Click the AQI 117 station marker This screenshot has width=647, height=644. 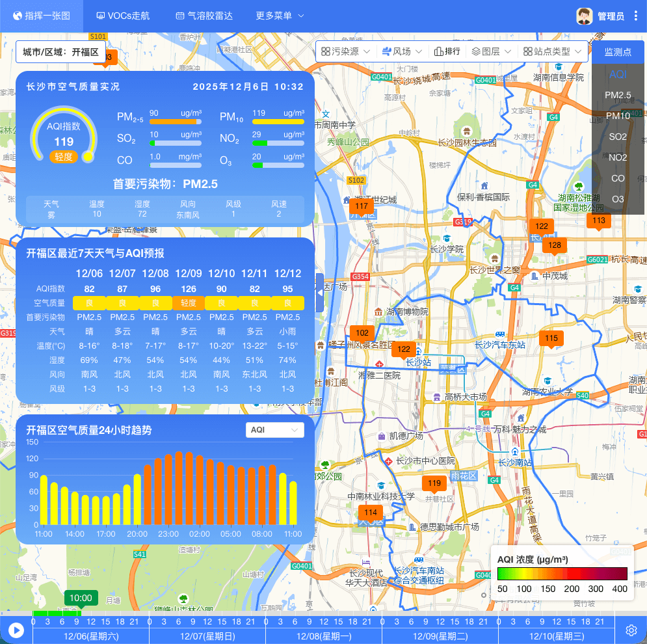362,207
